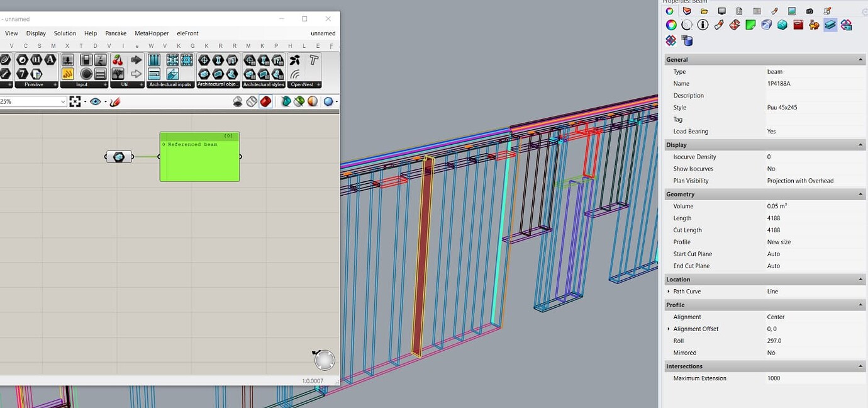Open the MetaHopper menu

152,33
